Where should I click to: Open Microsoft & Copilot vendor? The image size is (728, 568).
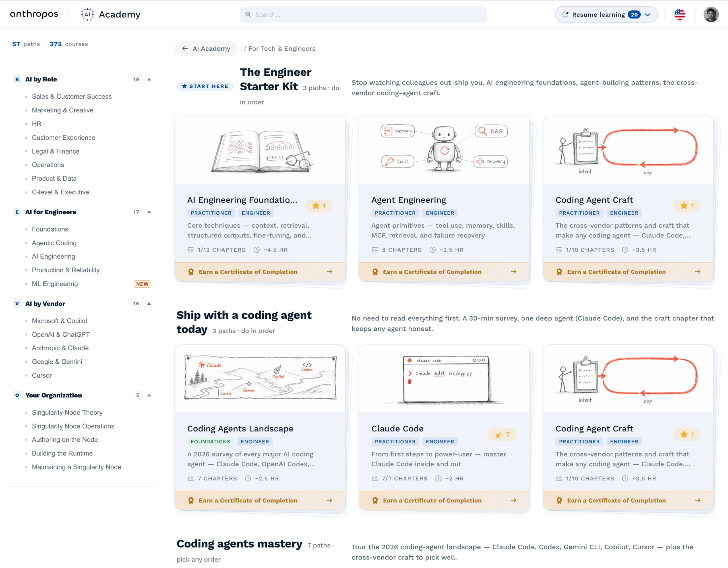click(x=60, y=321)
